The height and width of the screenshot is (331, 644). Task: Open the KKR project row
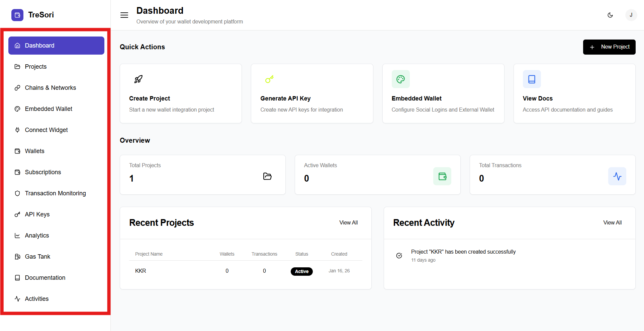141,271
